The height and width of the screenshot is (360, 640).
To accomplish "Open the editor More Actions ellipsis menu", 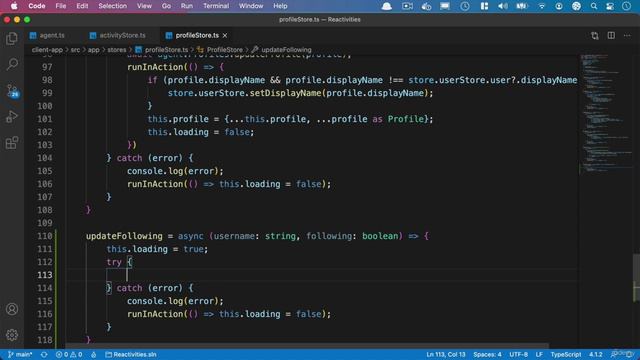I will tap(627, 36).
